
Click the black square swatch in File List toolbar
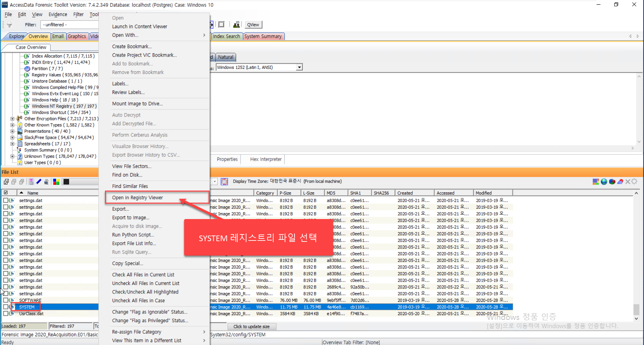(x=66, y=182)
